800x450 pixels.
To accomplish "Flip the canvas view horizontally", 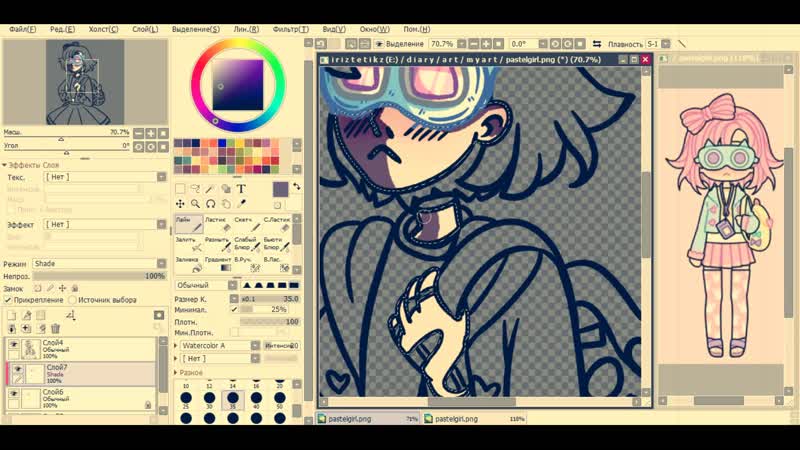I will 596,44.
